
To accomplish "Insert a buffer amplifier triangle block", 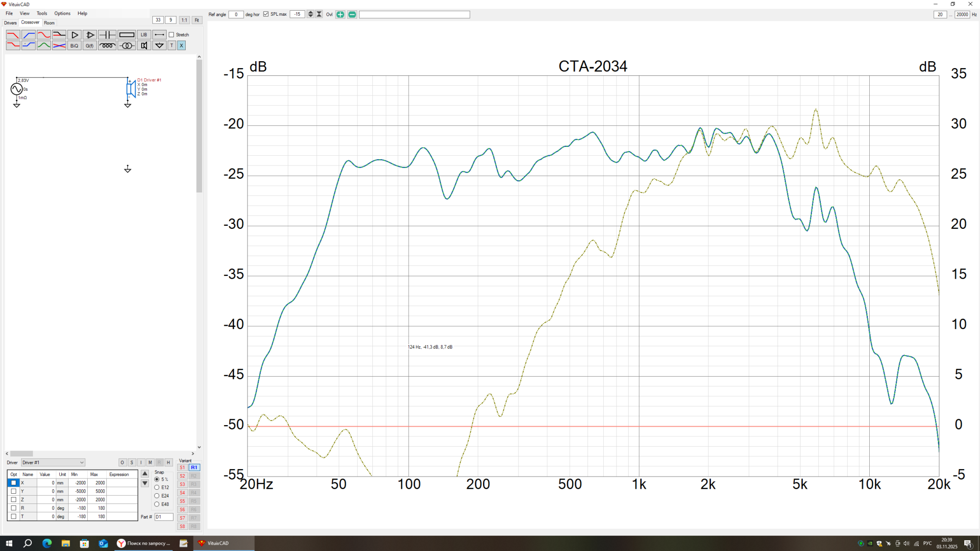I will [x=74, y=35].
